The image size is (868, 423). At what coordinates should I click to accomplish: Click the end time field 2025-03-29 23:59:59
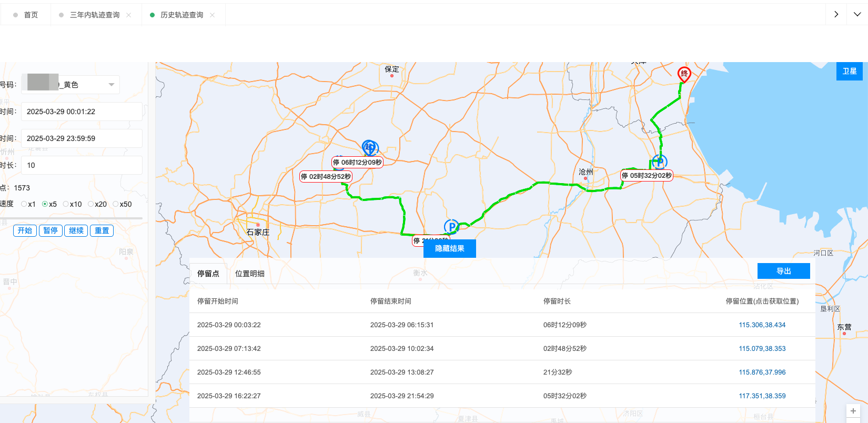pos(82,138)
